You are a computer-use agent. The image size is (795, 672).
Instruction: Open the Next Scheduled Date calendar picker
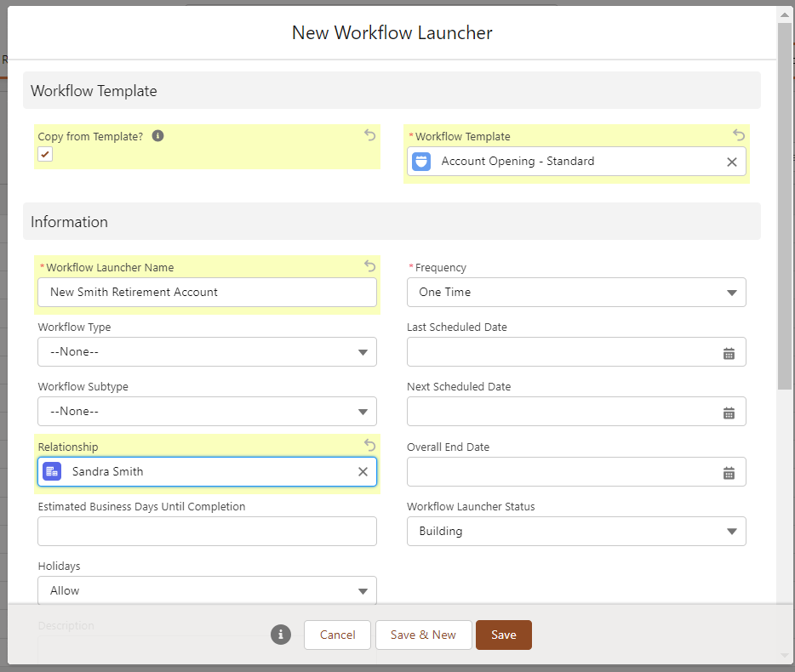click(x=729, y=413)
